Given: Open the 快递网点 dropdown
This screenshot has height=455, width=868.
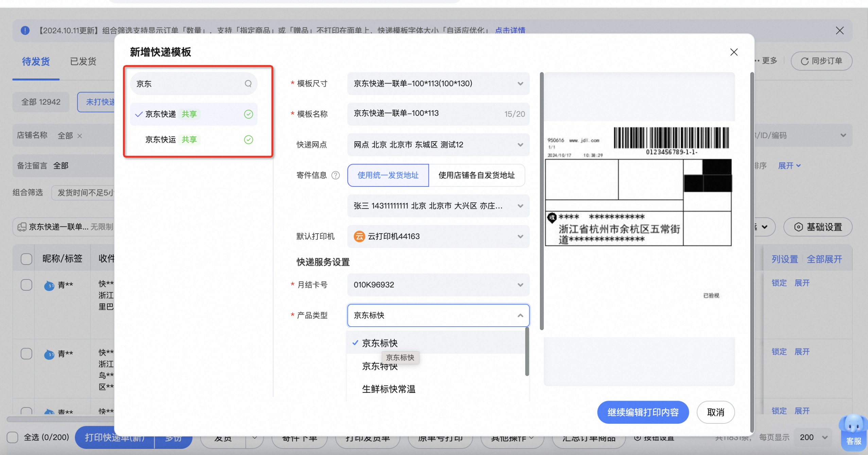Looking at the screenshot, I should click(x=438, y=145).
